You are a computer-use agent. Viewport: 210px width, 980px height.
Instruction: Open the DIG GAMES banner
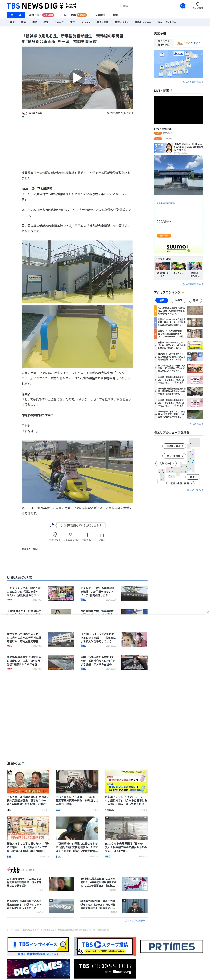coord(38,969)
